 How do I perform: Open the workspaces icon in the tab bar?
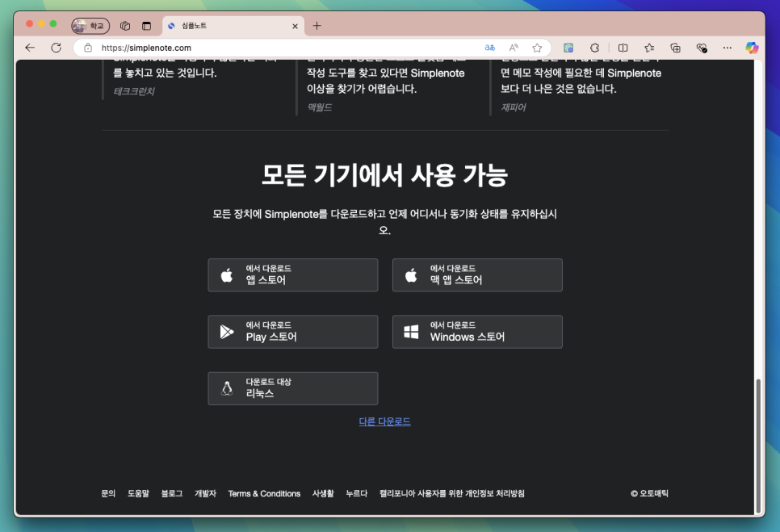click(x=125, y=26)
